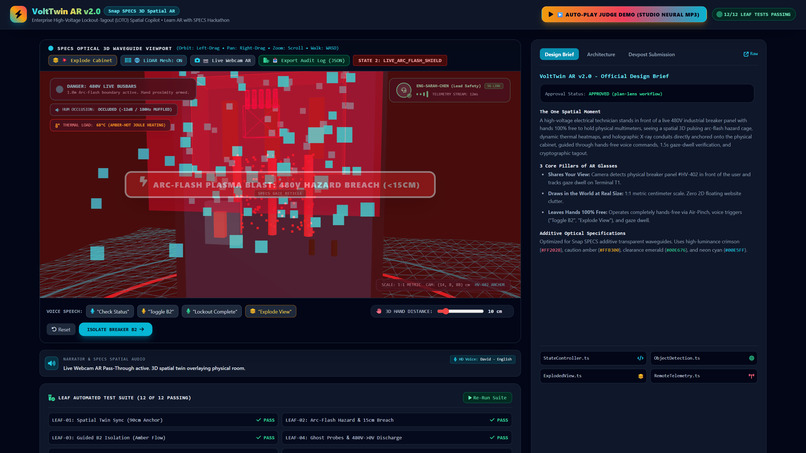Viewport: 806px width, 453px height.
Task: Select LEAF-04 Ghost Probes row
Action: pyautogui.click(x=397, y=438)
